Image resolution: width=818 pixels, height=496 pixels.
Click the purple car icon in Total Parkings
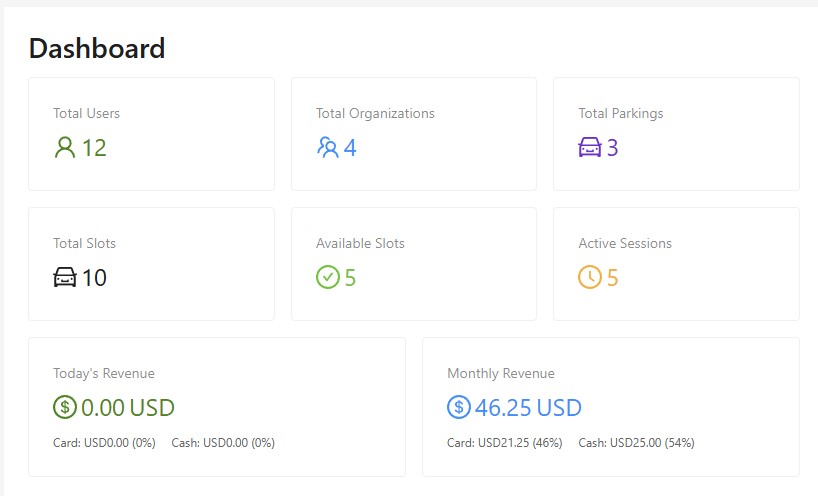[590, 148]
